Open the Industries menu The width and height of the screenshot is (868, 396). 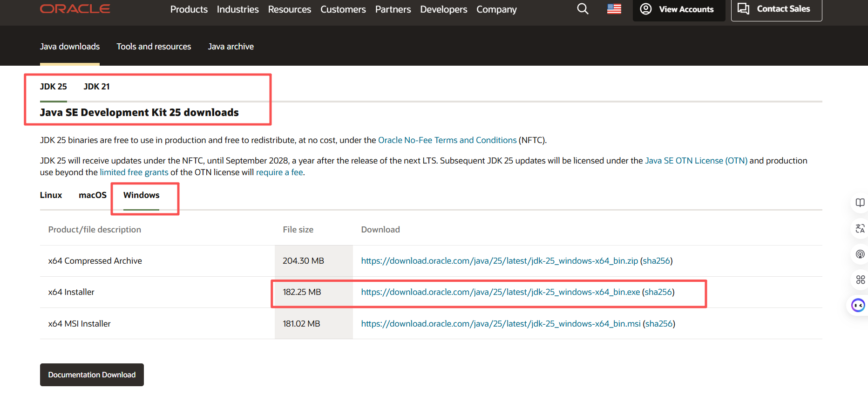237,9
